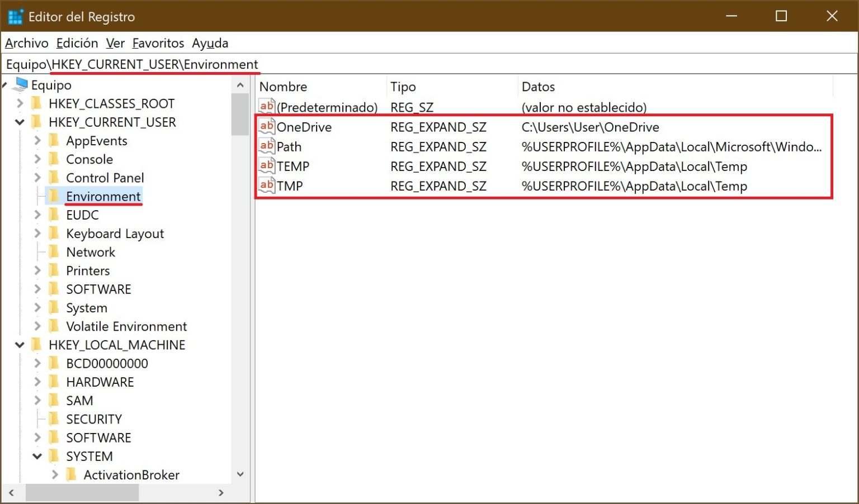
Task: Expand the Control Panel branch
Action: click(x=37, y=178)
